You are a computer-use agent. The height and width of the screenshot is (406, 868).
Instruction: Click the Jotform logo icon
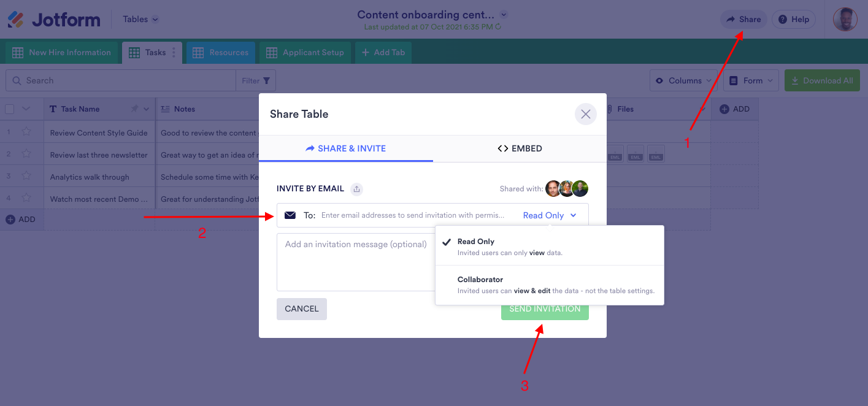tap(16, 19)
